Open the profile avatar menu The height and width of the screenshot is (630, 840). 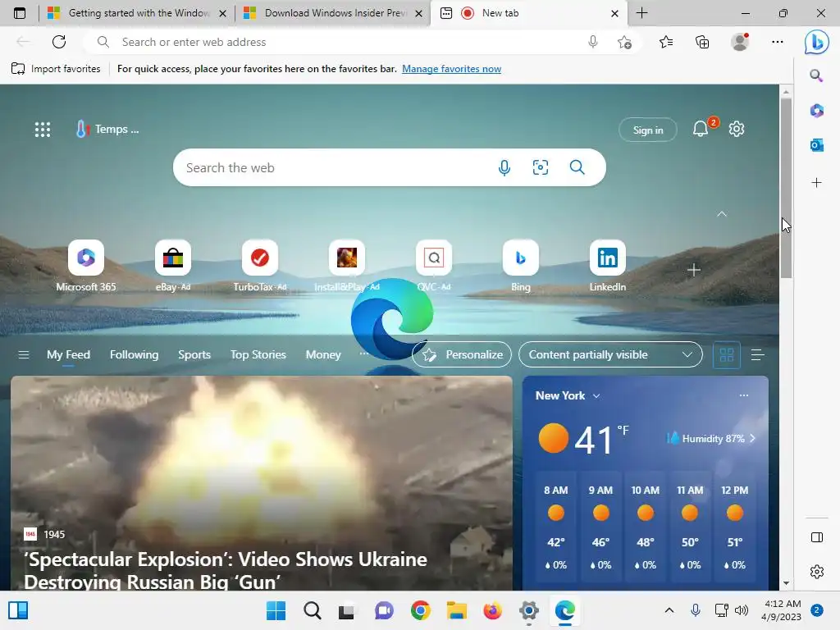740,42
